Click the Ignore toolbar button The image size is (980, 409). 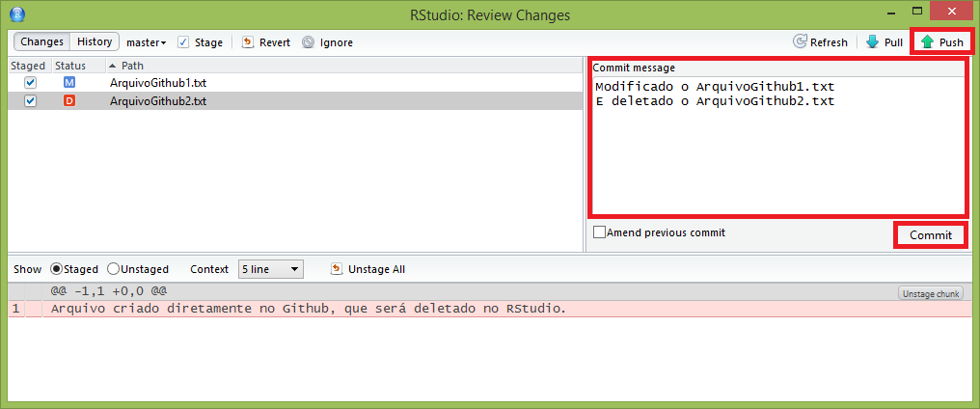(328, 42)
